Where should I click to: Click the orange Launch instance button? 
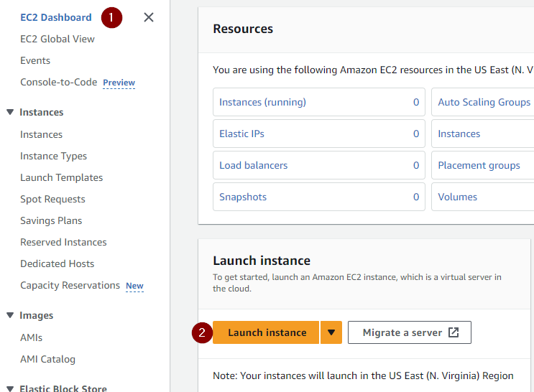pyautogui.click(x=267, y=332)
